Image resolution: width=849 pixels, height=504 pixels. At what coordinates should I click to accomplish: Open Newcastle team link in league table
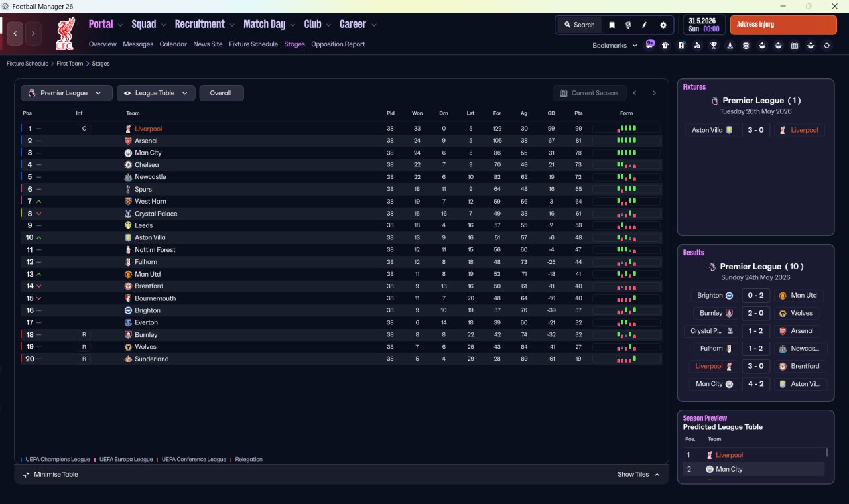point(150,177)
